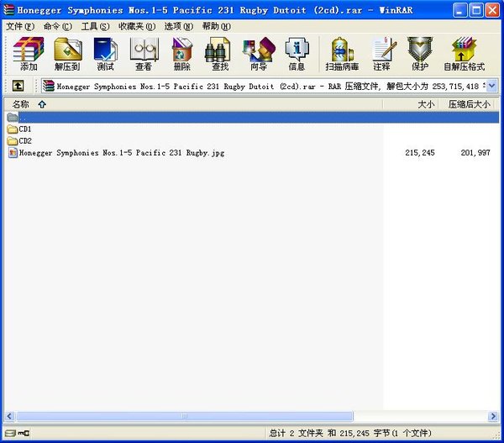The width and height of the screenshot is (504, 443).
Task: Click the key icon in status bar
Action: tap(24, 434)
